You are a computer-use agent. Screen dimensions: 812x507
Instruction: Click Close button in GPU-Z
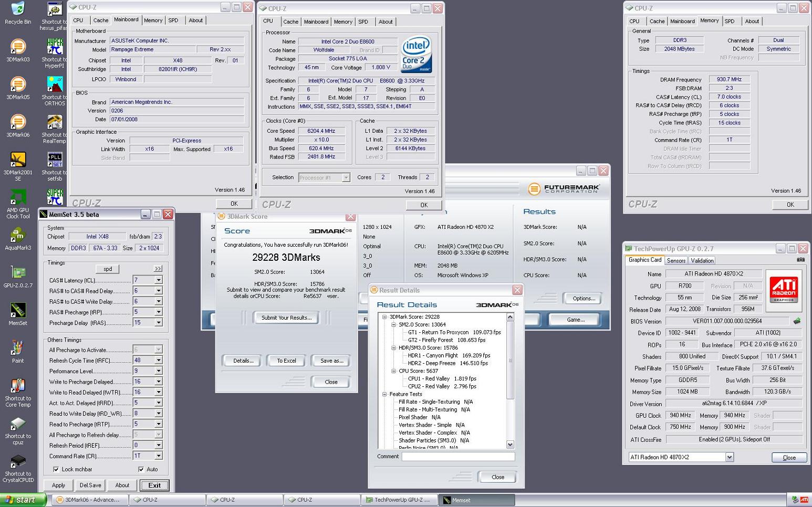789,458
